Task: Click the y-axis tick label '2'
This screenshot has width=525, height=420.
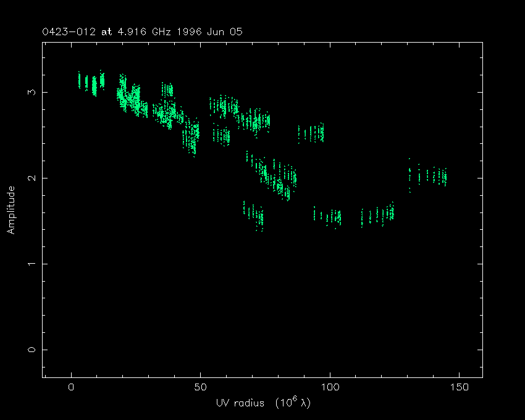Action: [31, 178]
